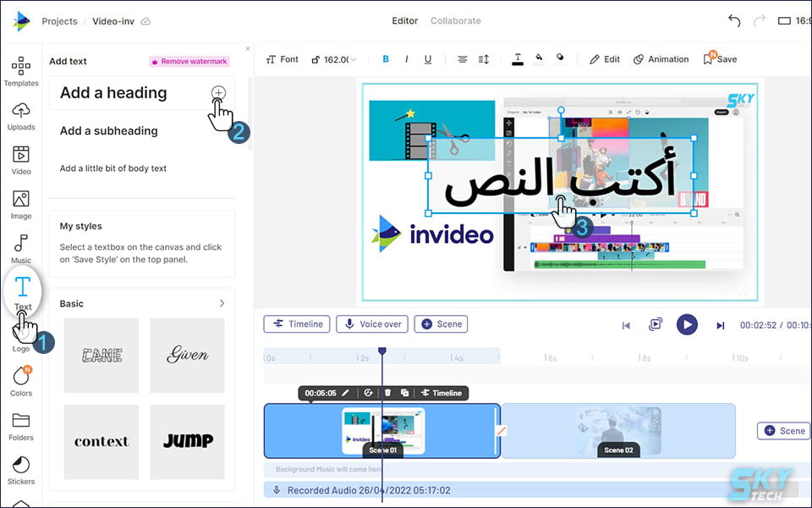Click the Timeline button above the tracks
The width and height of the screenshot is (812, 508).
tap(297, 324)
